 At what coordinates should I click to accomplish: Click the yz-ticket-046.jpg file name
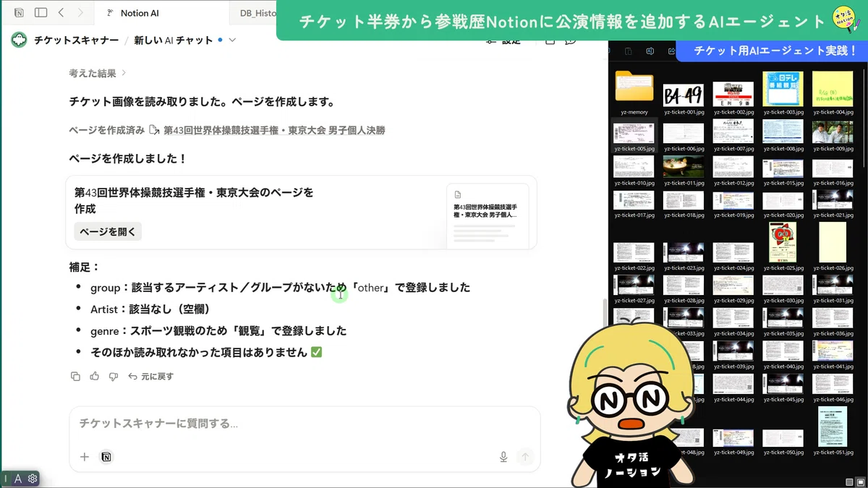tap(833, 399)
